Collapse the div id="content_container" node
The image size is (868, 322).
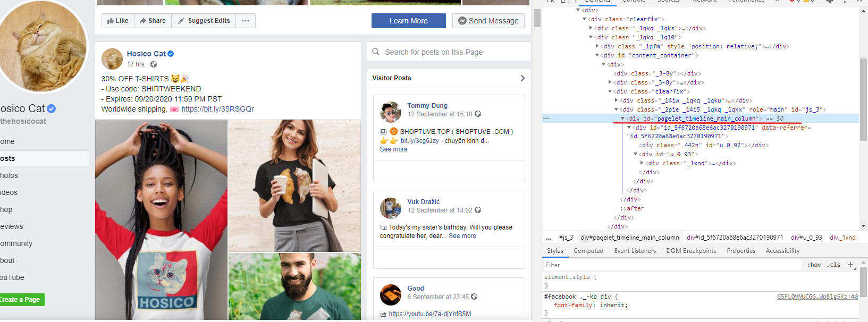(x=597, y=55)
